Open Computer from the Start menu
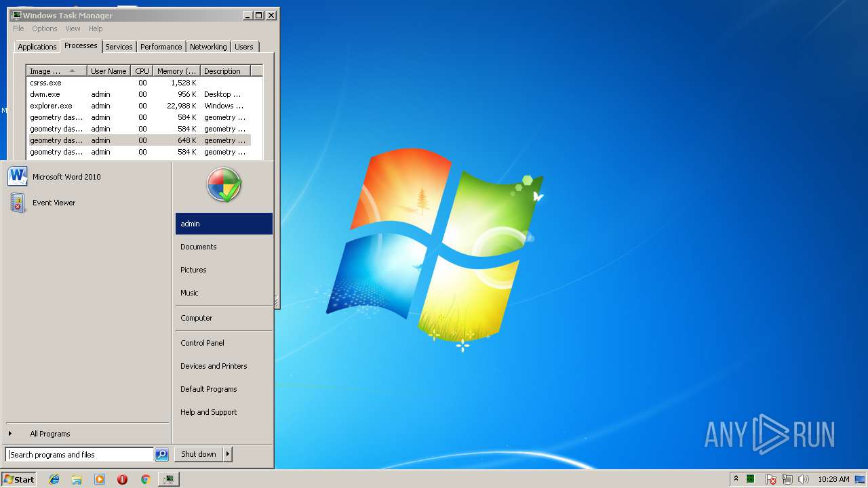Image resolution: width=868 pixels, height=488 pixels. tap(224, 318)
